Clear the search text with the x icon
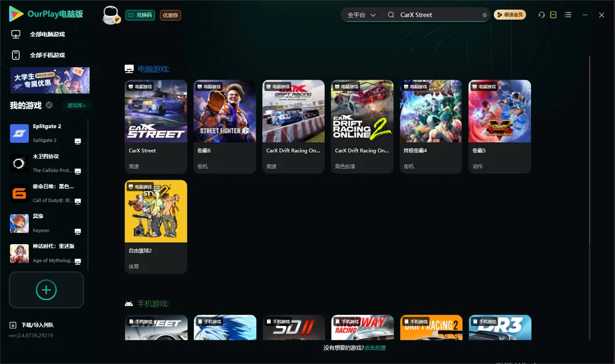Image resolution: width=615 pixels, height=364 pixels. 485,15
